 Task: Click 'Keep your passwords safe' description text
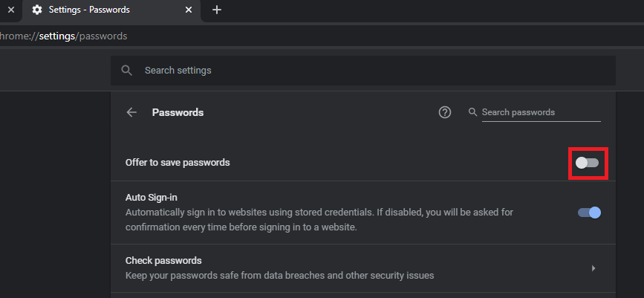[279, 275]
